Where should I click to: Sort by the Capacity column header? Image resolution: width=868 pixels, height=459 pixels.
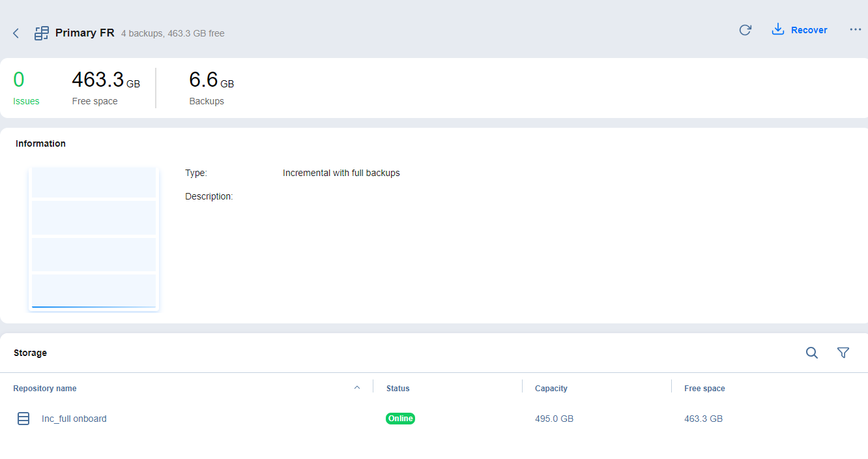pos(551,389)
